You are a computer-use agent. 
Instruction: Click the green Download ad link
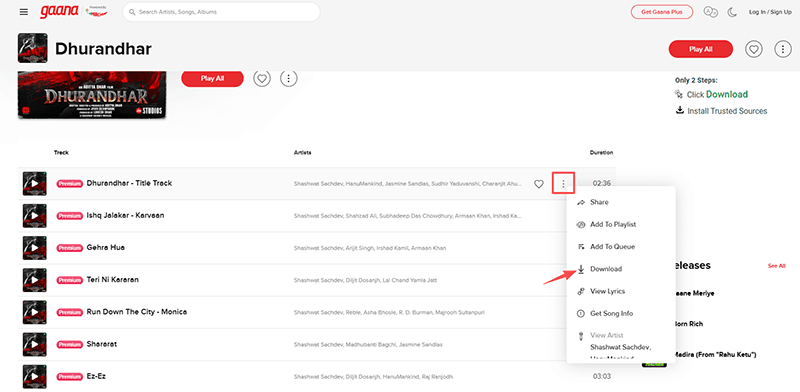(x=727, y=94)
